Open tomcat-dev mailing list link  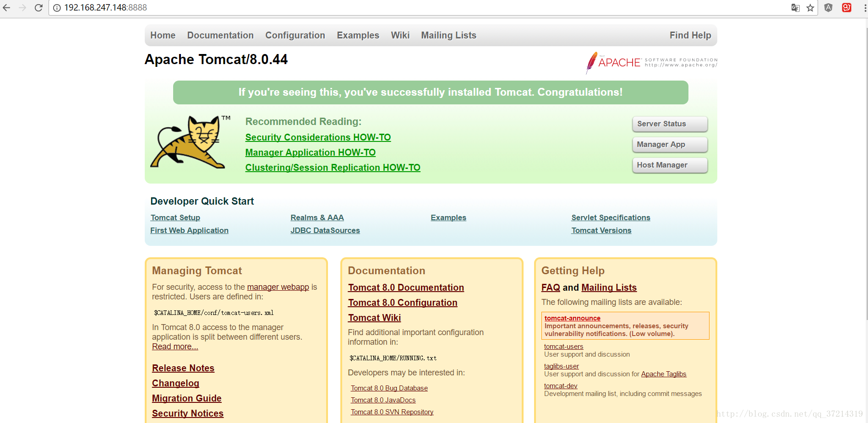pyautogui.click(x=561, y=386)
